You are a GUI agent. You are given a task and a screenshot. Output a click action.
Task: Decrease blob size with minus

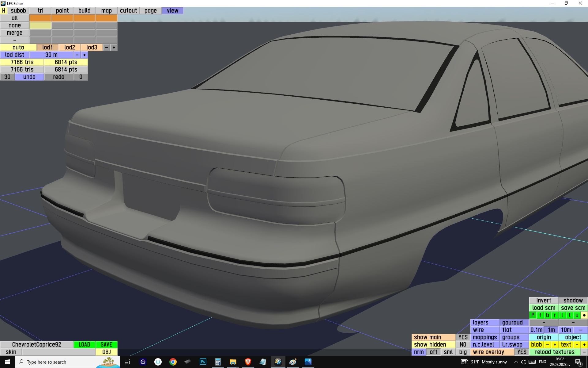[x=547, y=344]
